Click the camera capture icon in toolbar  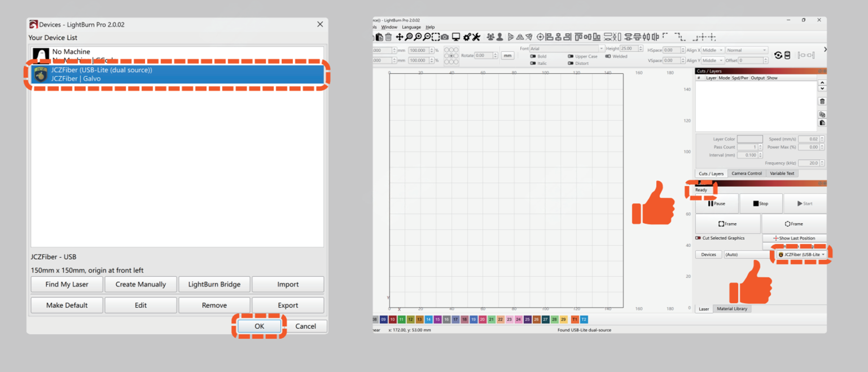point(445,37)
